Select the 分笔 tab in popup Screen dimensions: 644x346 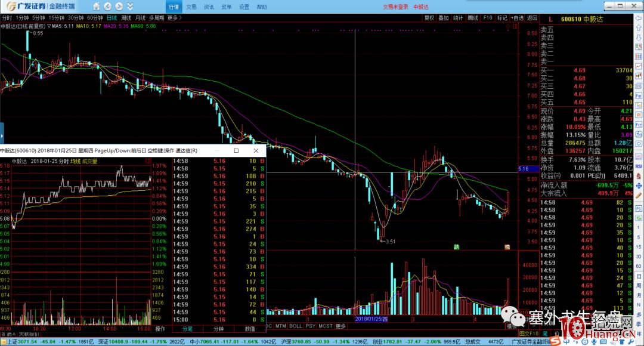tap(187, 329)
